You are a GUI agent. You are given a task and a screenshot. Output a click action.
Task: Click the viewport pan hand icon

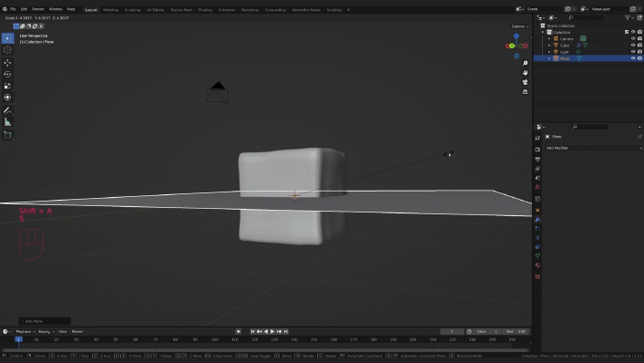point(525,73)
